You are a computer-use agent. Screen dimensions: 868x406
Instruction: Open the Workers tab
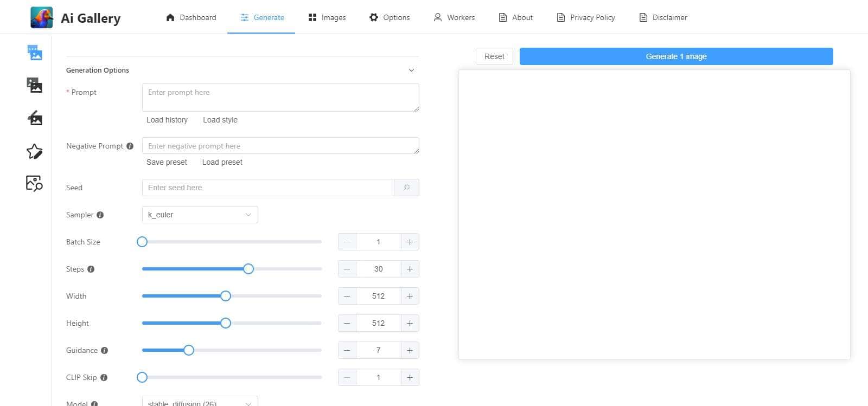pyautogui.click(x=454, y=17)
